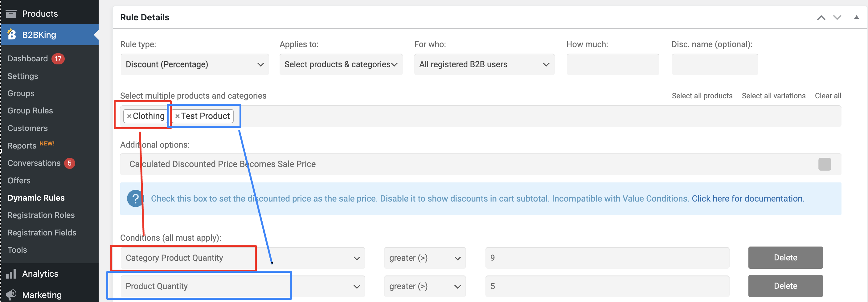Open Click here for documentation link
The height and width of the screenshot is (302, 868).
tap(748, 198)
